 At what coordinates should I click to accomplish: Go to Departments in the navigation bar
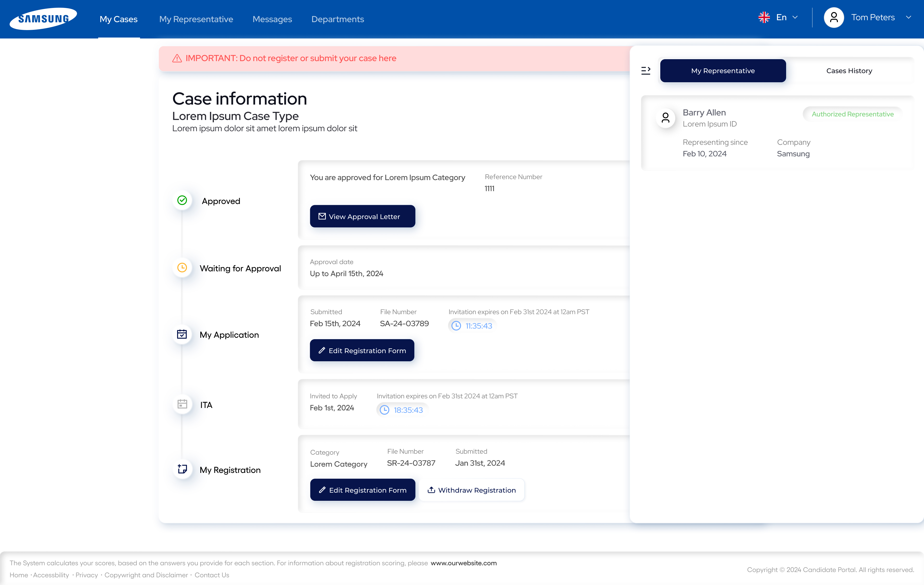point(337,19)
